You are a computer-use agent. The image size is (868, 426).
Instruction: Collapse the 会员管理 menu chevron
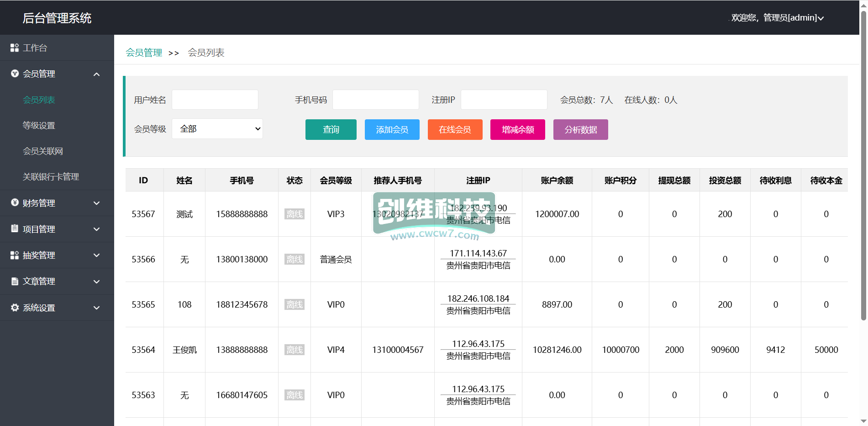tap(96, 74)
